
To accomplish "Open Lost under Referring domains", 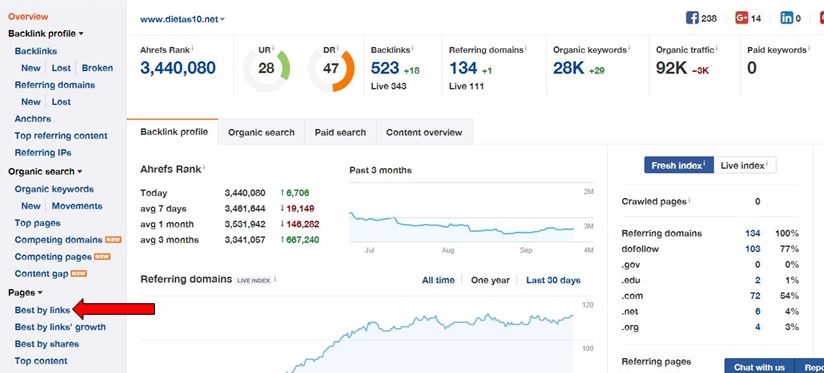I will tap(61, 102).
